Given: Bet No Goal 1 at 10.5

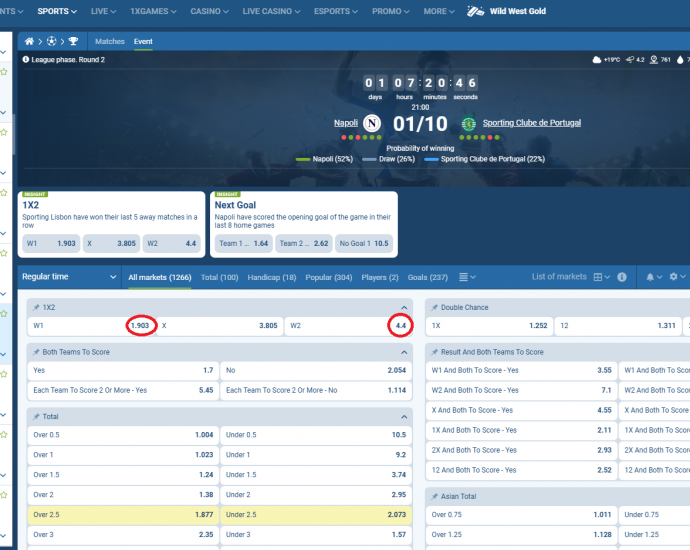Looking at the screenshot, I should point(364,243).
